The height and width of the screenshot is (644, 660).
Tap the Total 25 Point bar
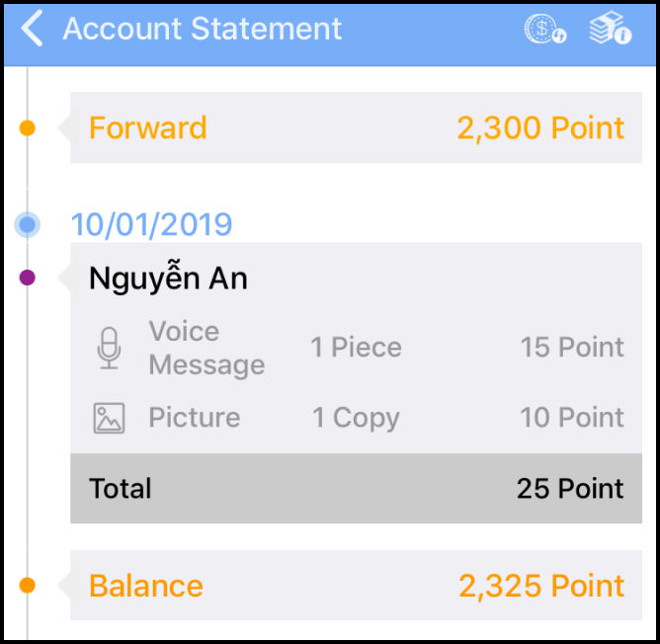coord(356,488)
